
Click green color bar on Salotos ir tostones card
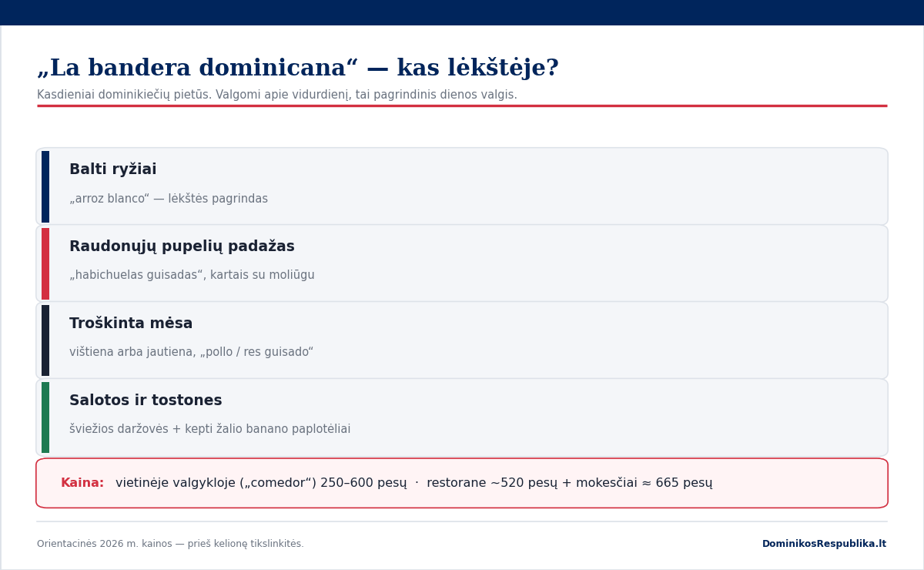[45, 417]
